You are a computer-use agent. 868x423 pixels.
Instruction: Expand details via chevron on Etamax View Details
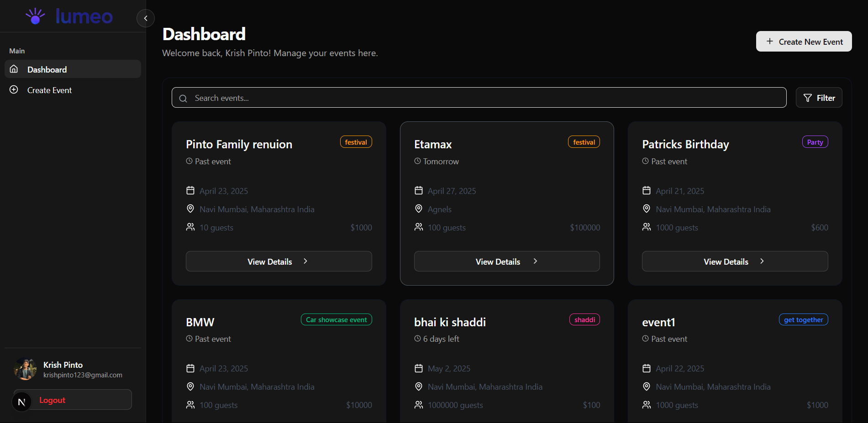(x=535, y=261)
